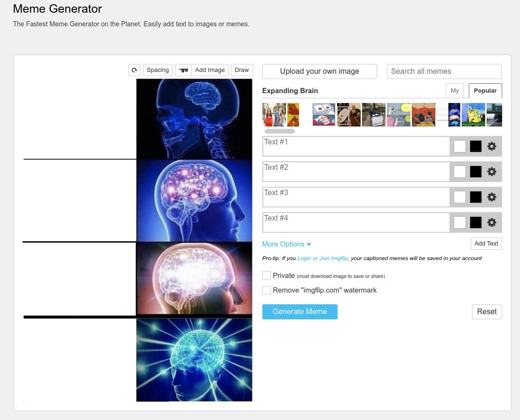Screen dimensions: 520x420
Task: Expand the More Options dropdown
Action: coord(286,244)
